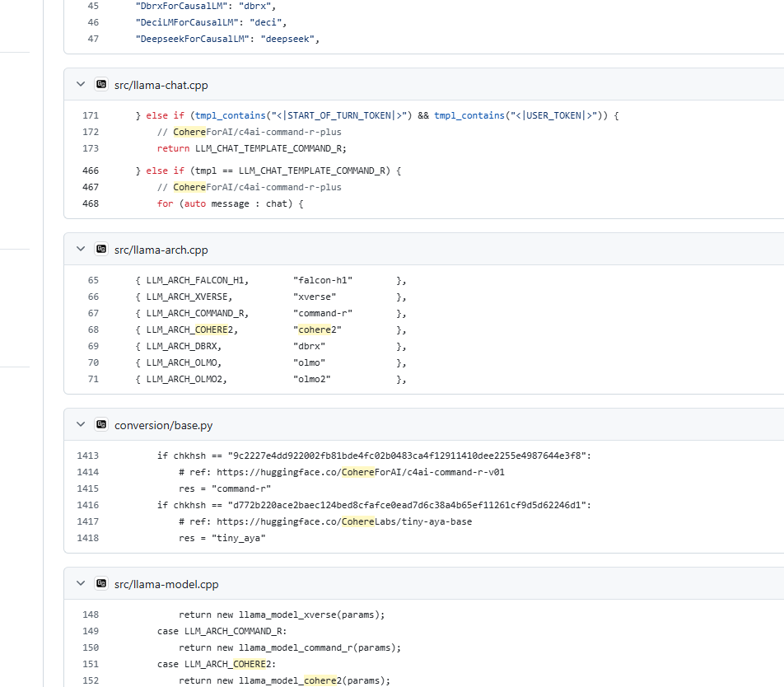
Task: Click line number 68 in llama-arch.cpp
Action: pyautogui.click(x=94, y=329)
